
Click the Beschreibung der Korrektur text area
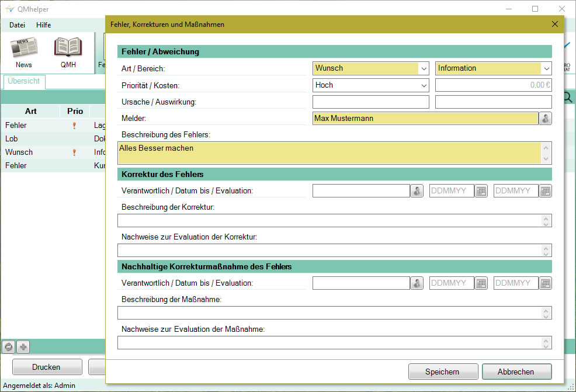(334, 221)
